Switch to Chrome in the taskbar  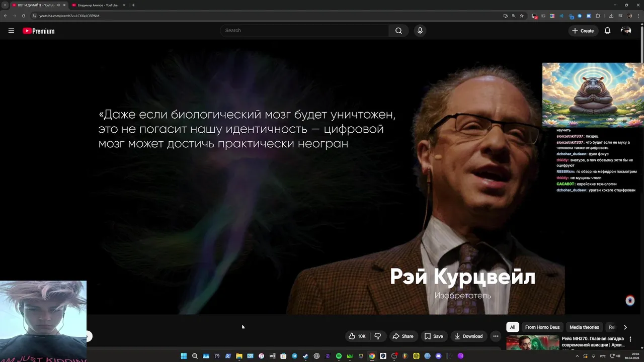pos(372,356)
